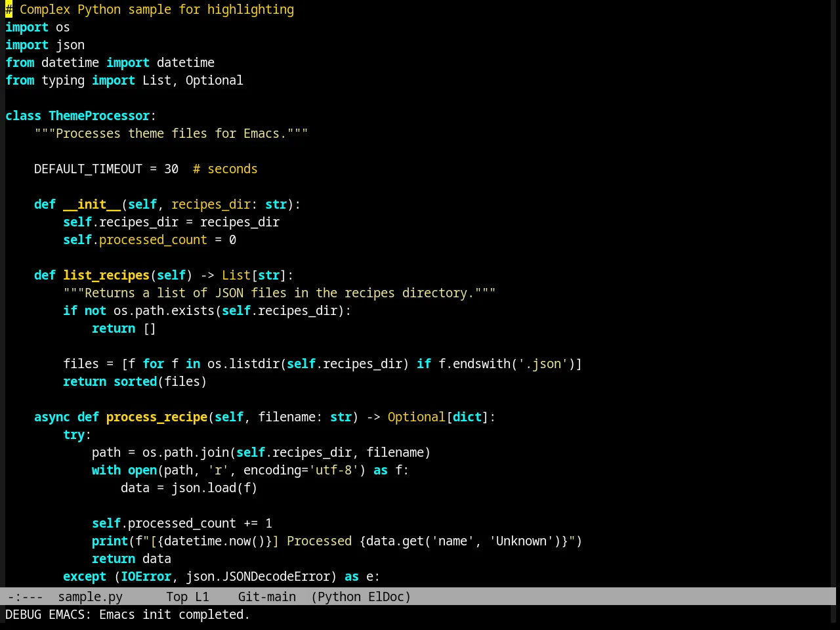
Task: Click 'Optional' in the typing import line
Action: (x=215, y=80)
